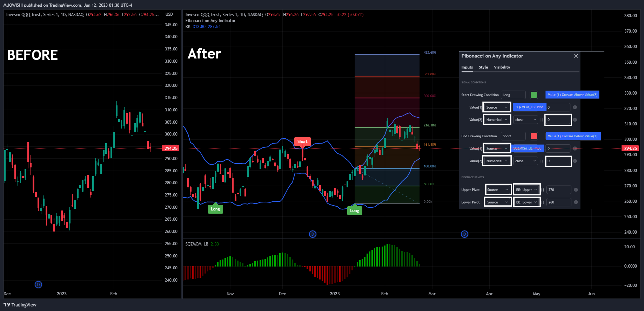
Task: Select the red Short signal label on chart
Action: pos(302,141)
